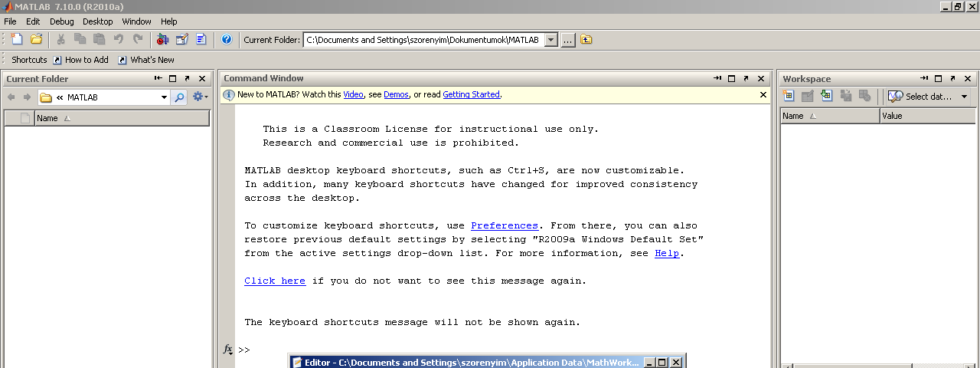Go up one folder level icon
Image resolution: width=980 pixels, height=368 pixels.
586,40
